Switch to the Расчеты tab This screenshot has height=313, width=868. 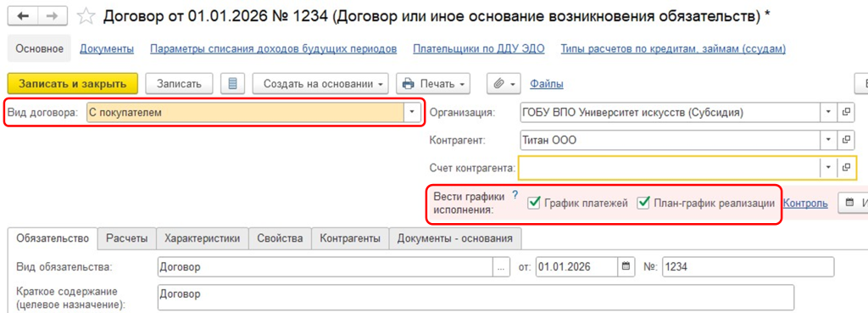[x=127, y=238]
